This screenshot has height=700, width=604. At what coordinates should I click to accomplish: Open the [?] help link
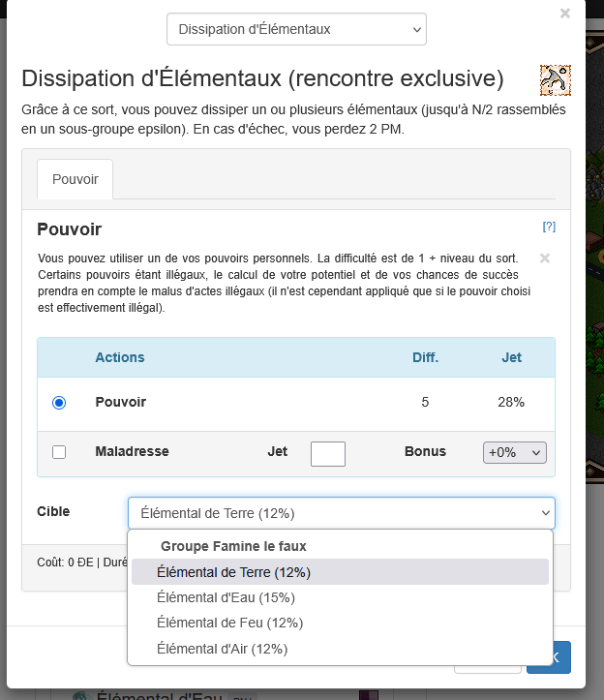click(549, 227)
